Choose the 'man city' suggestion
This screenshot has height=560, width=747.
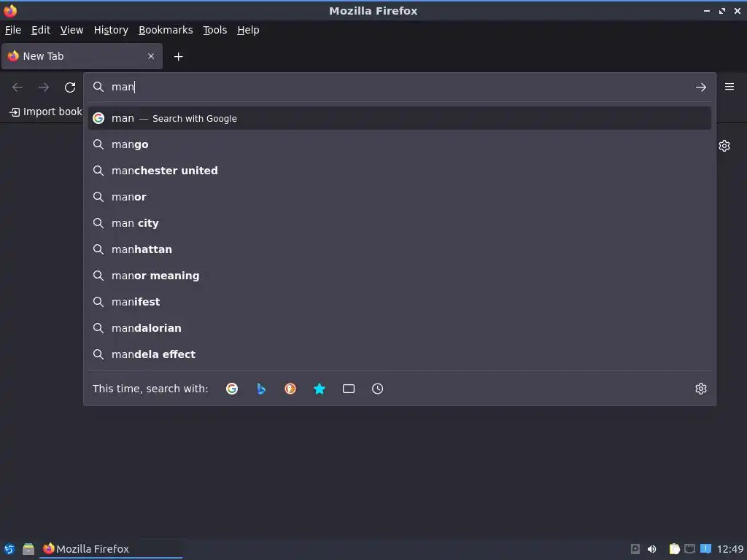click(x=399, y=223)
